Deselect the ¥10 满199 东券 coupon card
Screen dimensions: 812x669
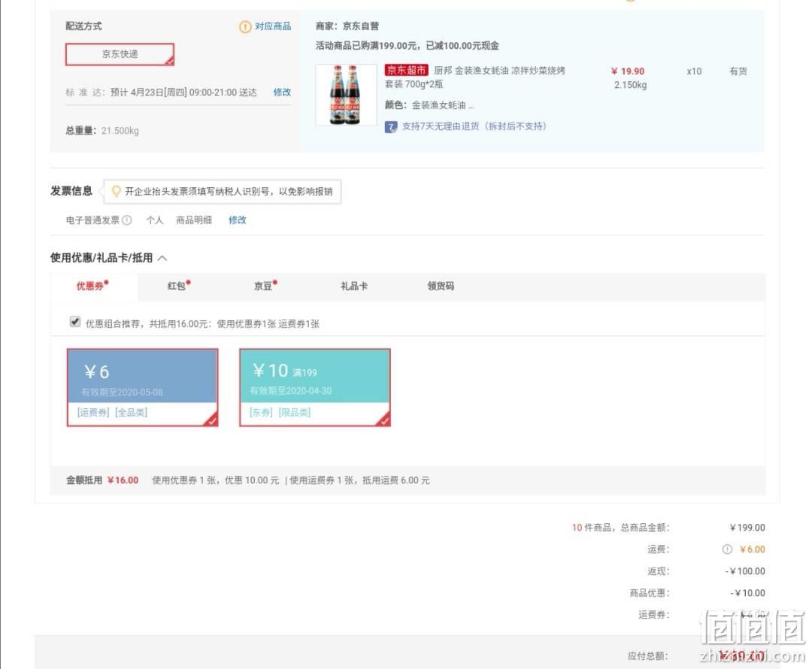pyautogui.click(x=315, y=388)
